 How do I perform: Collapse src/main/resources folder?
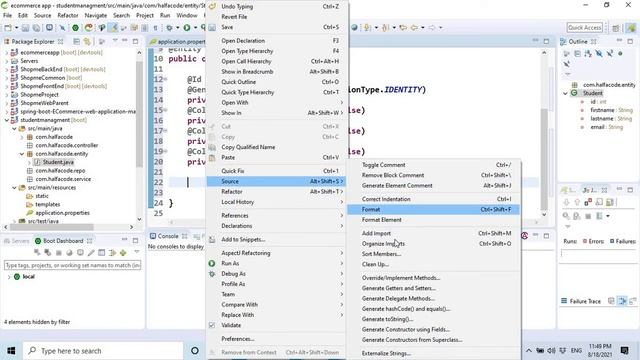click(x=14, y=188)
